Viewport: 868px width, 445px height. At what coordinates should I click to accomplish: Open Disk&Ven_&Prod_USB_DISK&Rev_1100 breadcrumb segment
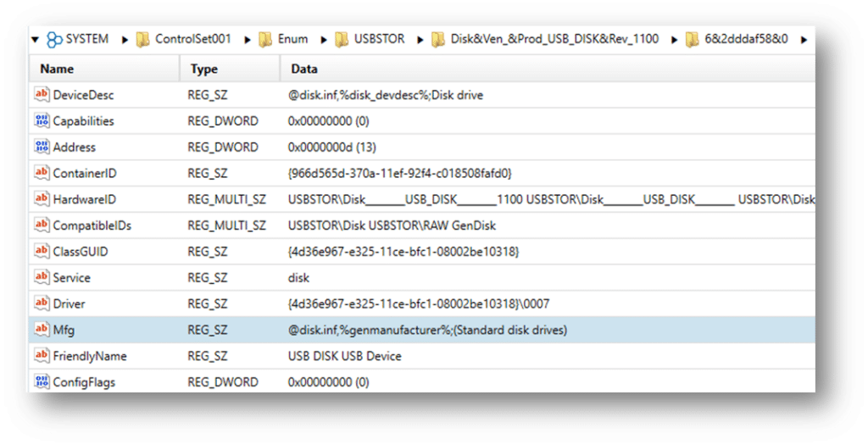(x=554, y=39)
